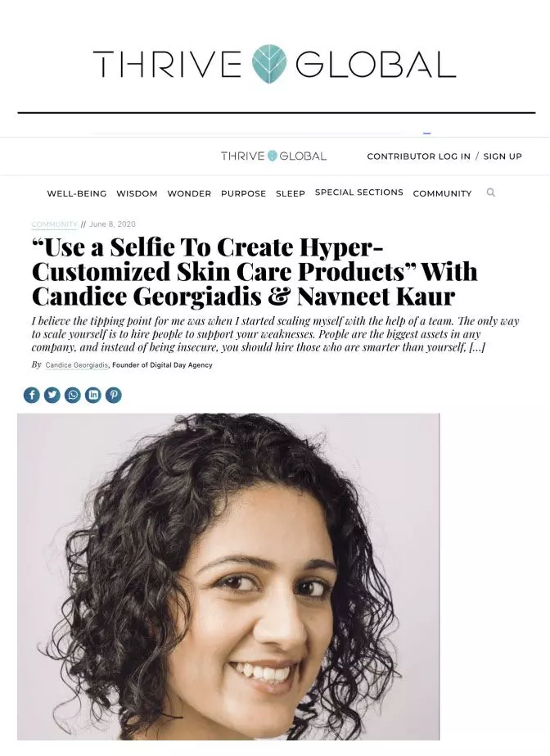Share via the WhatsApp icon
The height and width of the screenshot is (756, 550).
73,396
